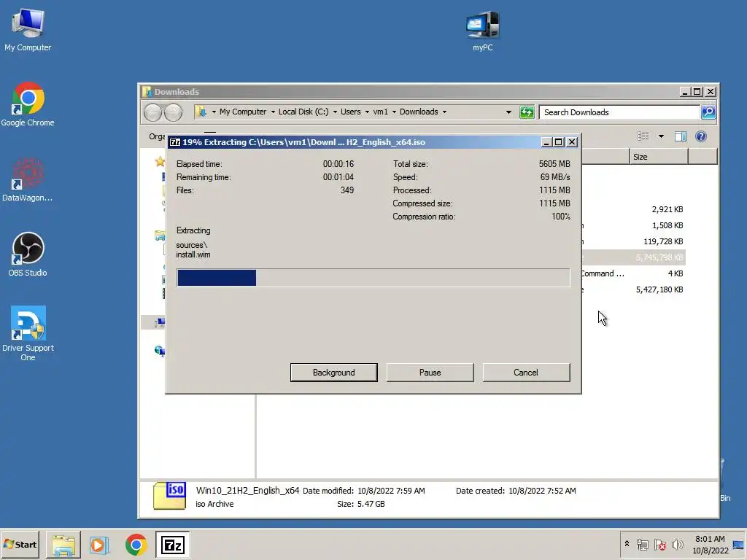Click the search magnifier button

click(708, 112)
